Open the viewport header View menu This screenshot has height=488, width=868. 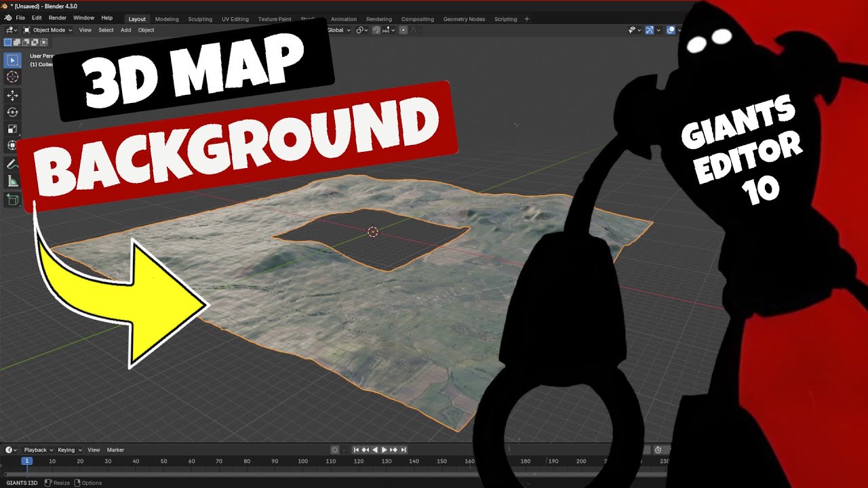[x=85, y=30]
